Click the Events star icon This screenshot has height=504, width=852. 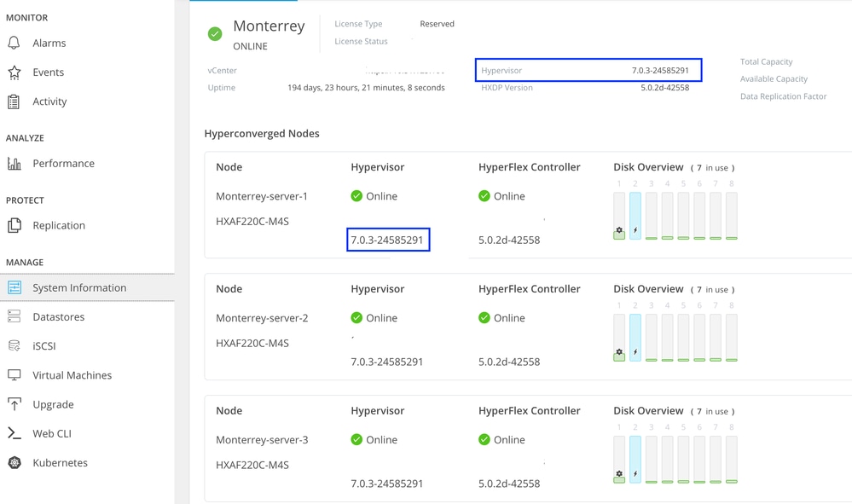pos(14,72)
